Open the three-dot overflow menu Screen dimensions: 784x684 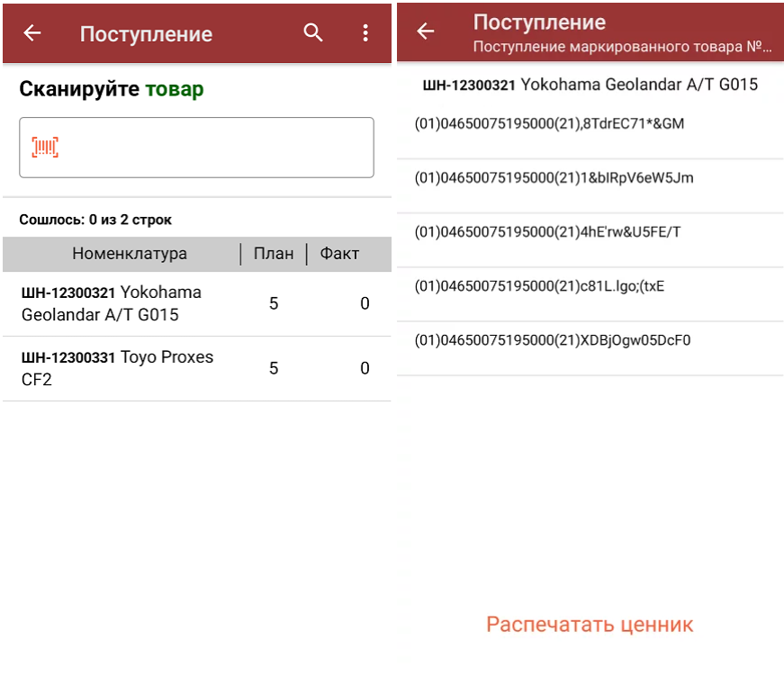[x=365, y=33]
